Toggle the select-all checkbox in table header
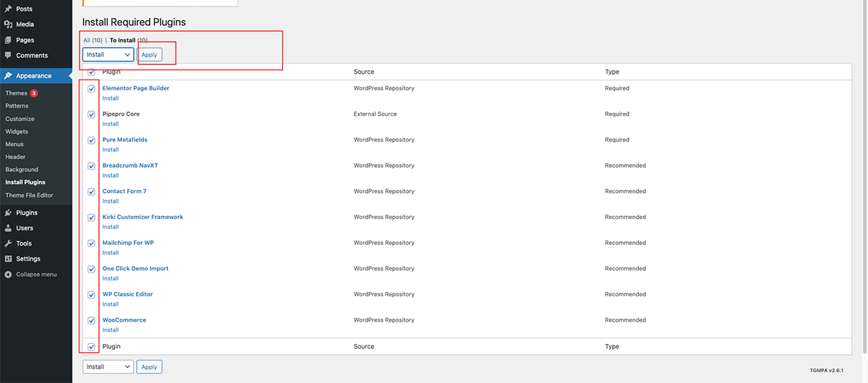This screenshot has width=868, height=383. (91, 72)
